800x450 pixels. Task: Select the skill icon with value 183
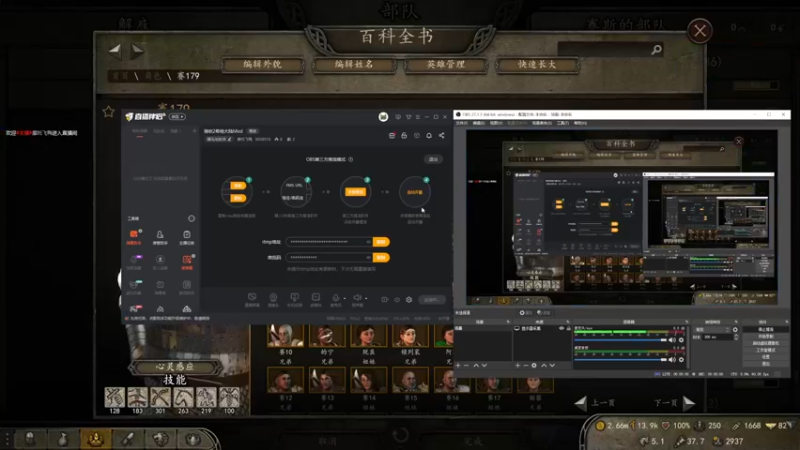point(138,397)
